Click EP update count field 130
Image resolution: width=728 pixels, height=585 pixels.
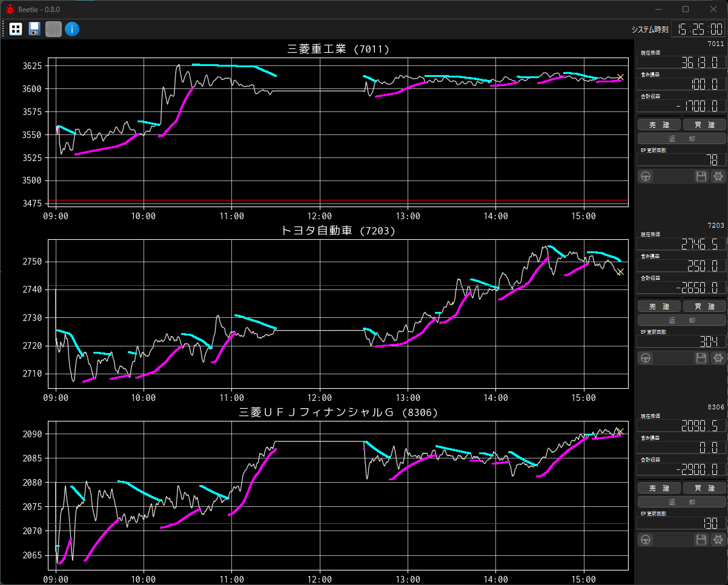(681, 523)
